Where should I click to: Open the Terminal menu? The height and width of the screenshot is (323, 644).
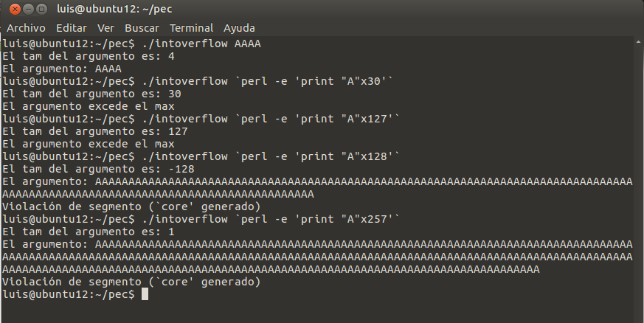191,28
